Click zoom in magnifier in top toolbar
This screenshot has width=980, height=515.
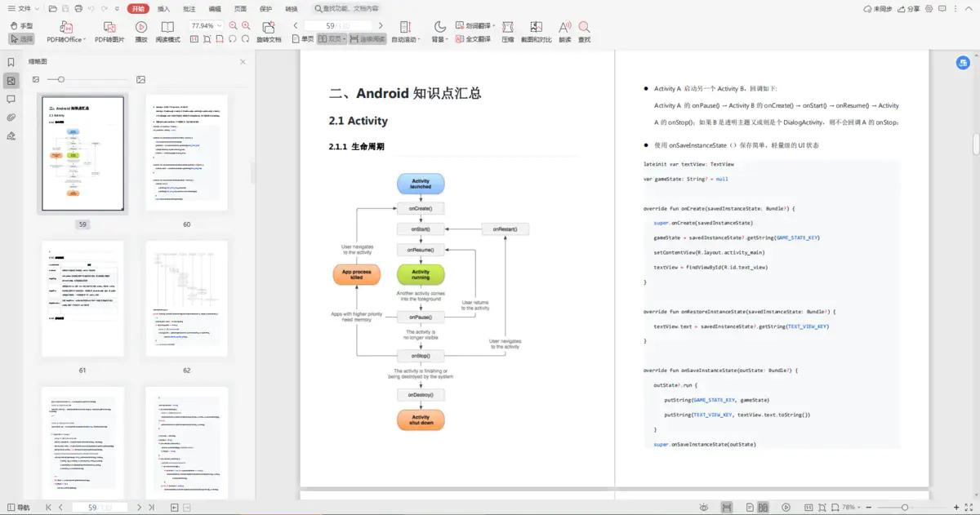247,26
